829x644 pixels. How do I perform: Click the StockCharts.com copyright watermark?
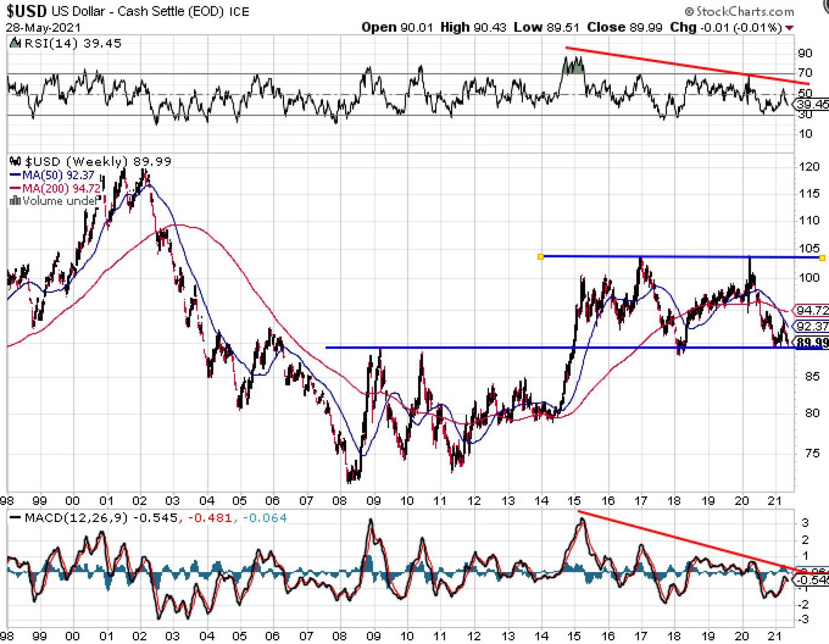click(x=739, y=11)
